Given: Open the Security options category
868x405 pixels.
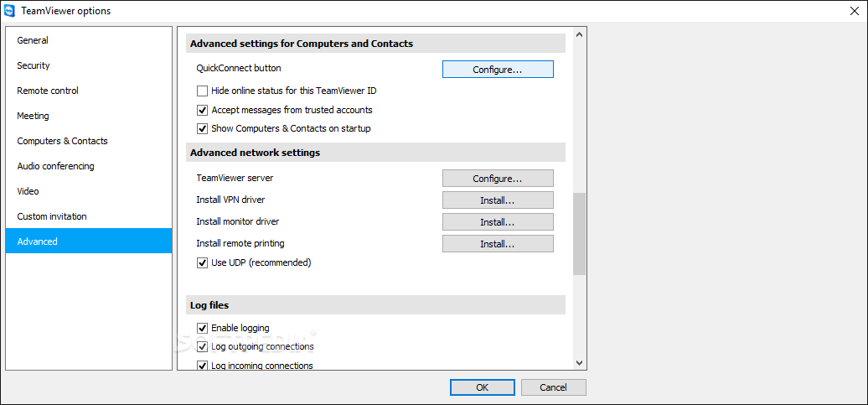Looking at the screenshot, I should [x=89, y=65].
